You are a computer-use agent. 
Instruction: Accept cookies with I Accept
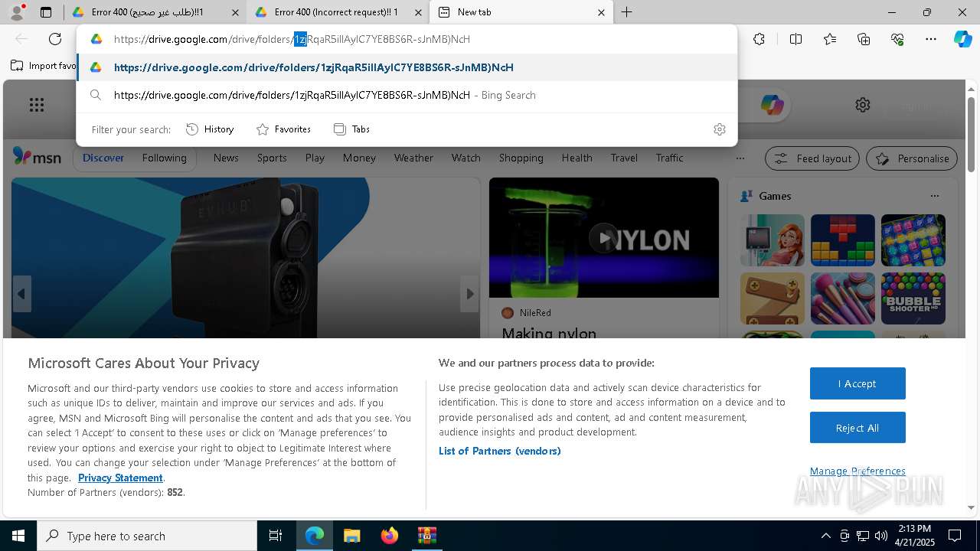pyautogui.click(x=857, y=383)
